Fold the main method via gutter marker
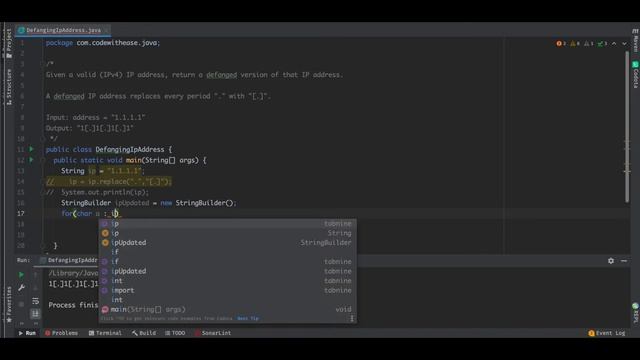The width and height of the screenshot is (640, 360). [x=42, y=160]
